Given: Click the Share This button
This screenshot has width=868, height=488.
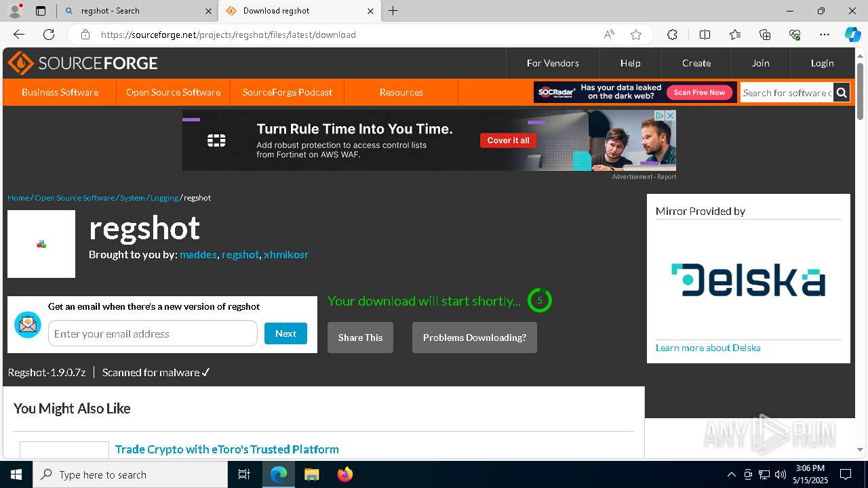Looking at the screenshot, I should point(360,338).
